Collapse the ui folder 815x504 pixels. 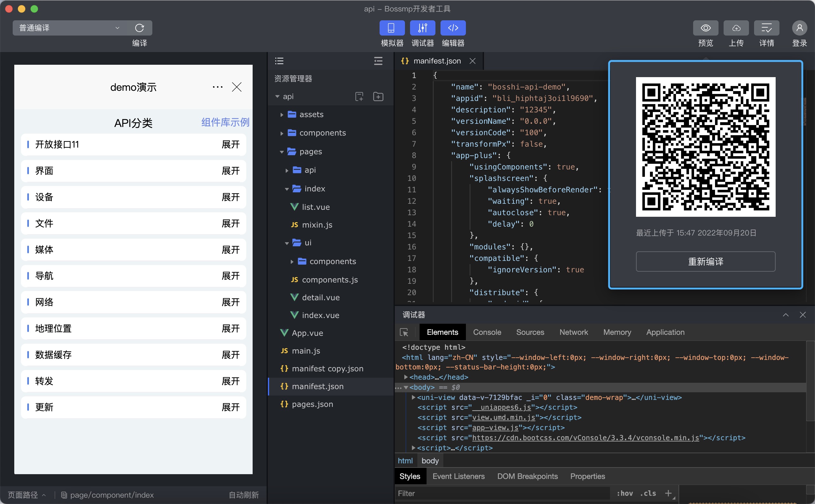click(287, 243)
